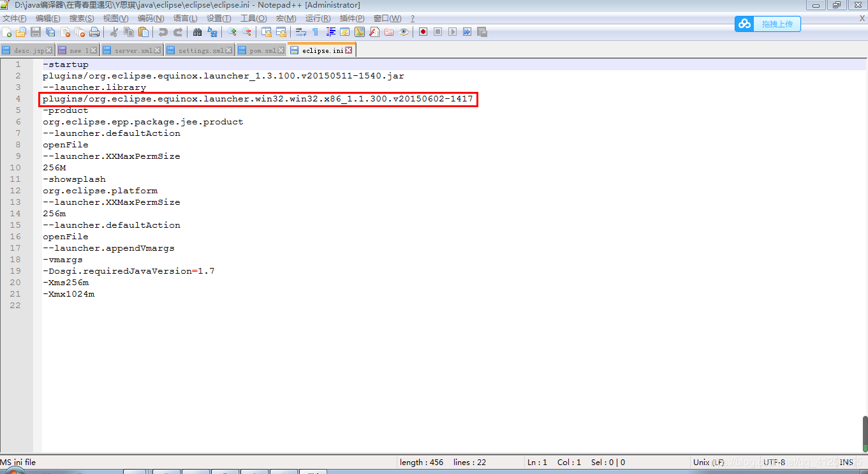Open the 文件(F) menu
The height and width of the screenshot is (474, 868).
coord(15,19)
